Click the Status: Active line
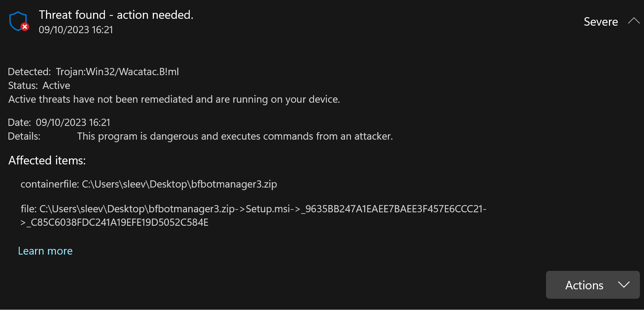This screenshot has height=310, width=644. coord(39,85)
